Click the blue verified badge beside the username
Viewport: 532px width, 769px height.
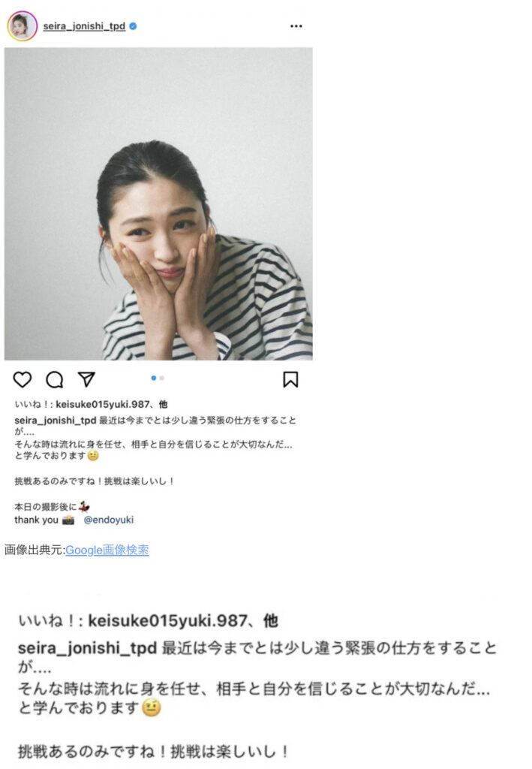(133, 26)
